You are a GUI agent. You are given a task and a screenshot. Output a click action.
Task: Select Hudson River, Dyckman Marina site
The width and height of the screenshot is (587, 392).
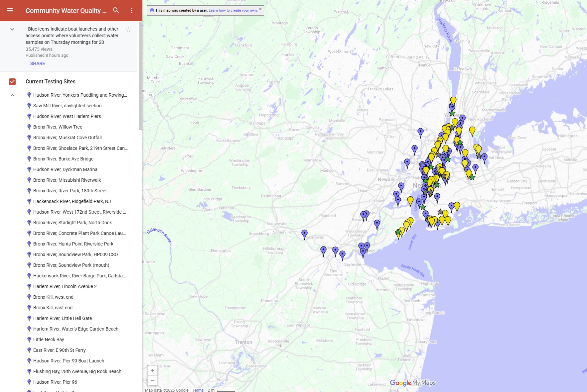click(x=65, y=169)
